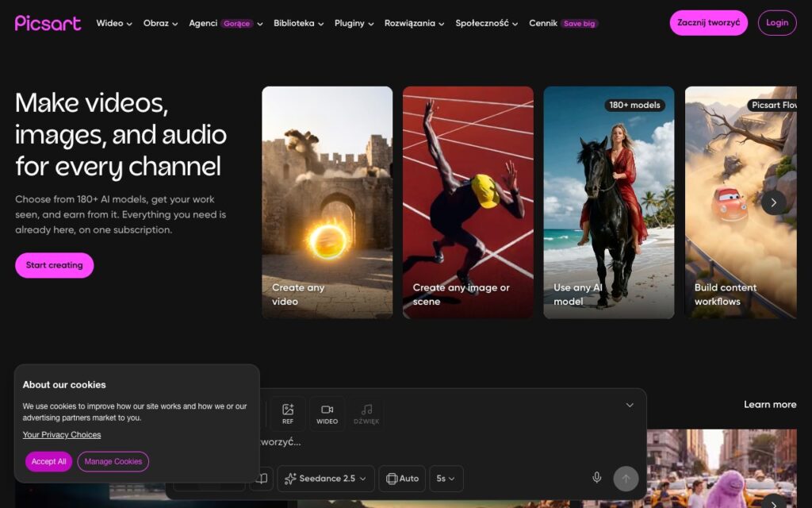The image size is (812, 508).
Task: Click the Start creating button
Action: [55, 265]
